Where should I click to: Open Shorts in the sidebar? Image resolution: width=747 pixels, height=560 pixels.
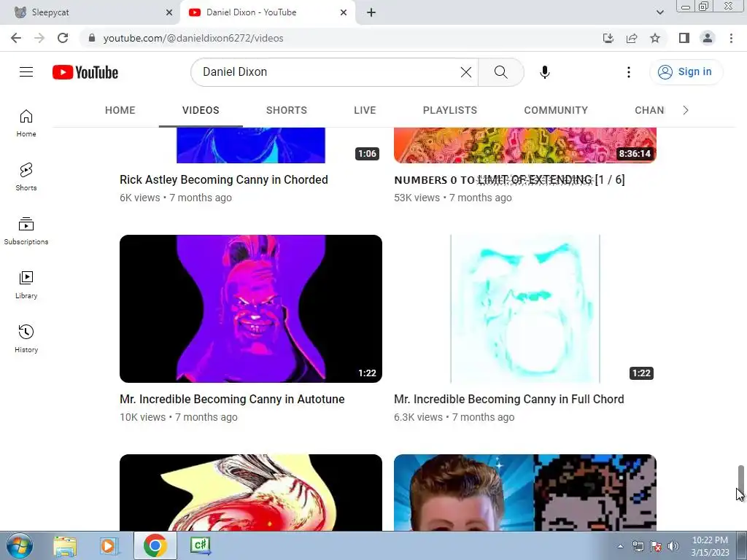point(26,177)
